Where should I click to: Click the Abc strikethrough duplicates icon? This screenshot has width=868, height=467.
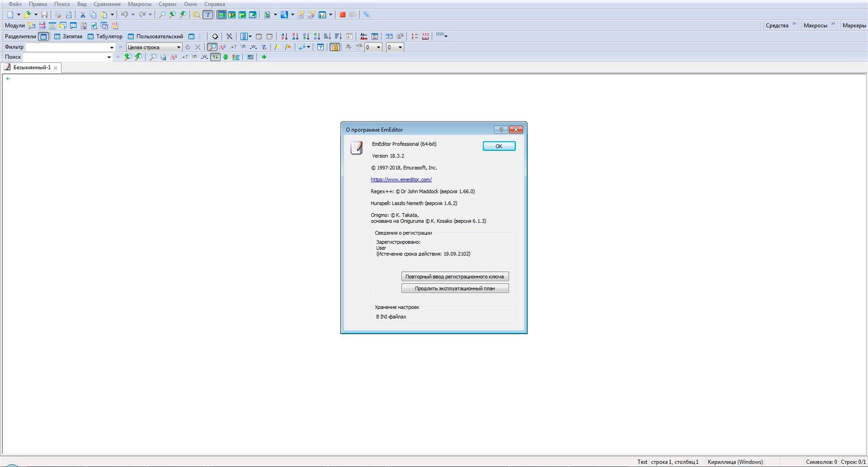[363, 36]
